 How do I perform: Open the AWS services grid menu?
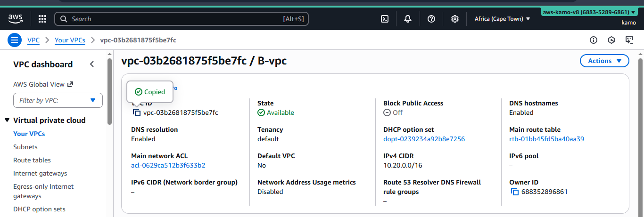(x=42, y=19)
